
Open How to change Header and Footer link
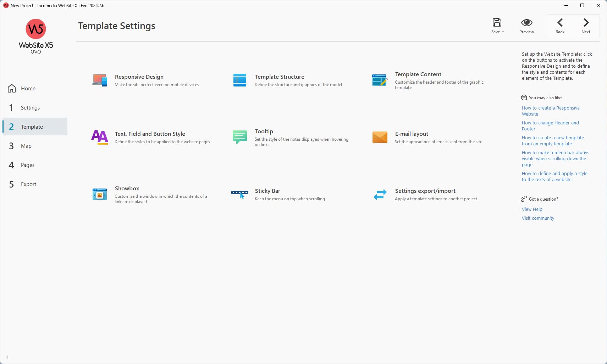click(550, 126)
